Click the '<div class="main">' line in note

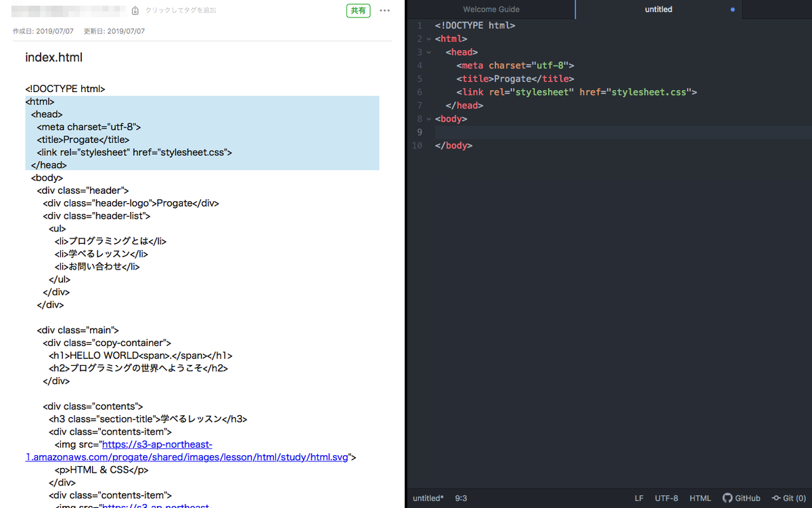(78, 331)
